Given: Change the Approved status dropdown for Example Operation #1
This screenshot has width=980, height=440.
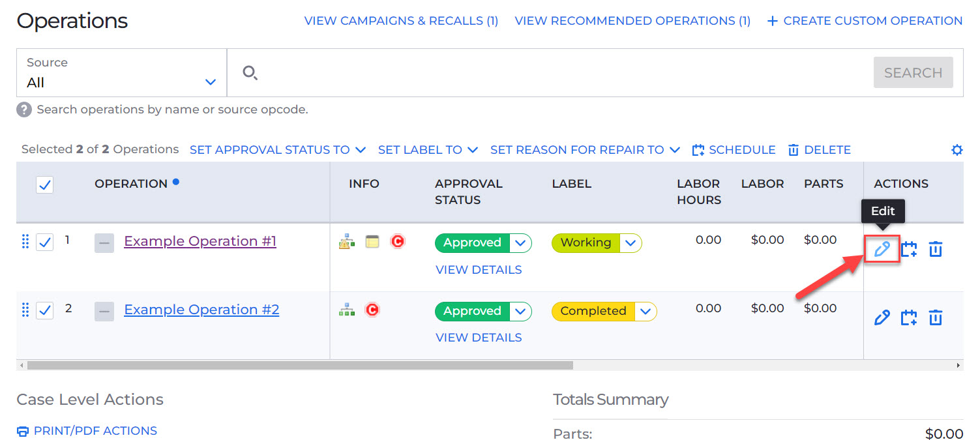Looking at the screenshot, I should (520, 242).
